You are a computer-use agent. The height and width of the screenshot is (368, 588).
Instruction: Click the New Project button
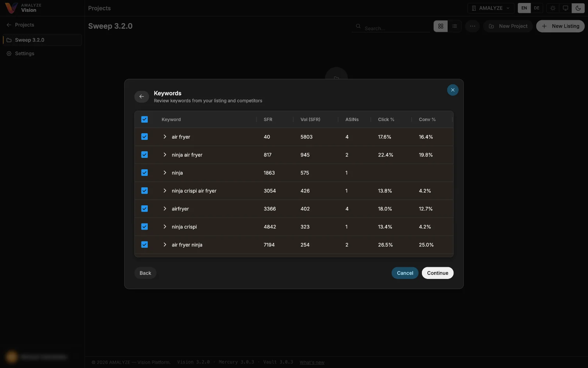click(508, 26)
